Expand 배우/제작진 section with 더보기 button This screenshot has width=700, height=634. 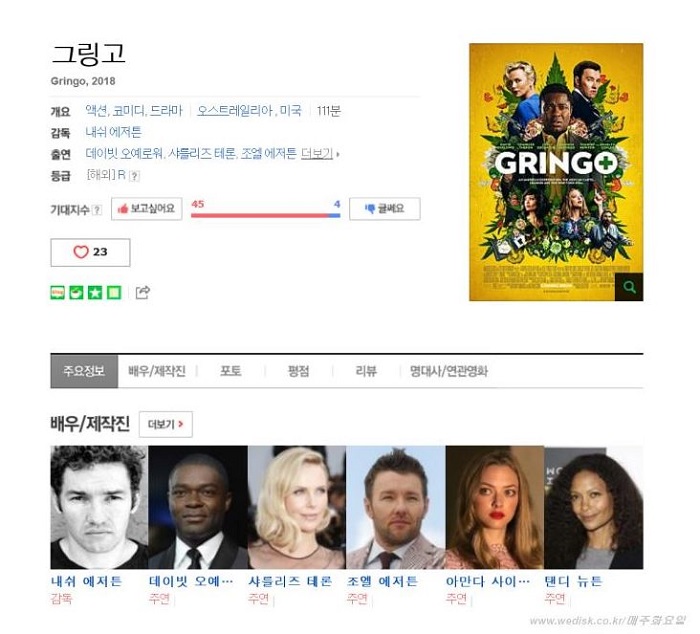point(166,424)
